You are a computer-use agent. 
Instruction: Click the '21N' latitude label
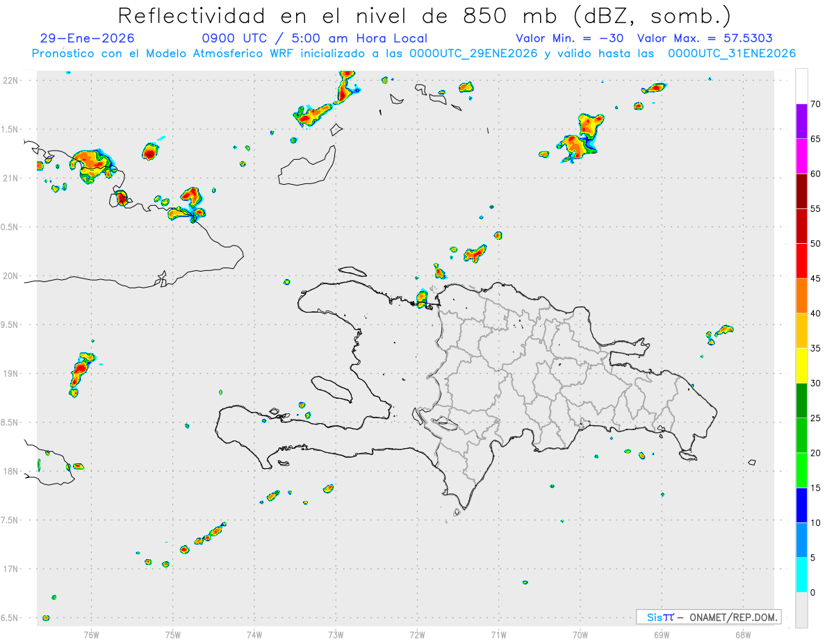click(x=10, y=179)
